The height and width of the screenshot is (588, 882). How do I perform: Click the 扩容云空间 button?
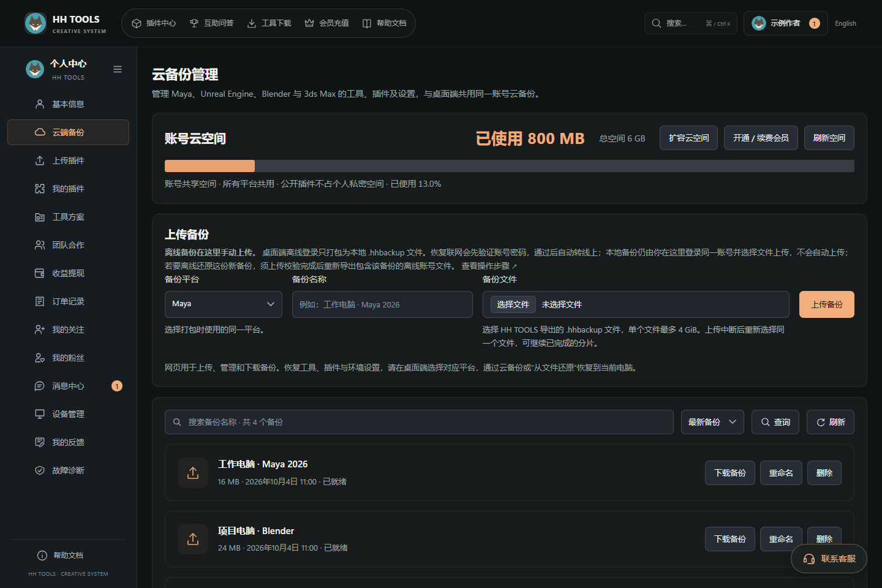point(688,138)
